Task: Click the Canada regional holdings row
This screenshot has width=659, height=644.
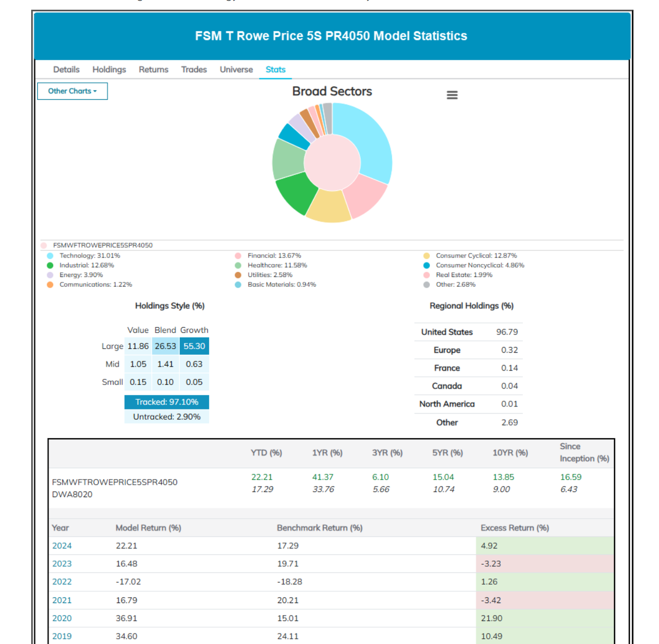Action: (x=468, y=386)
